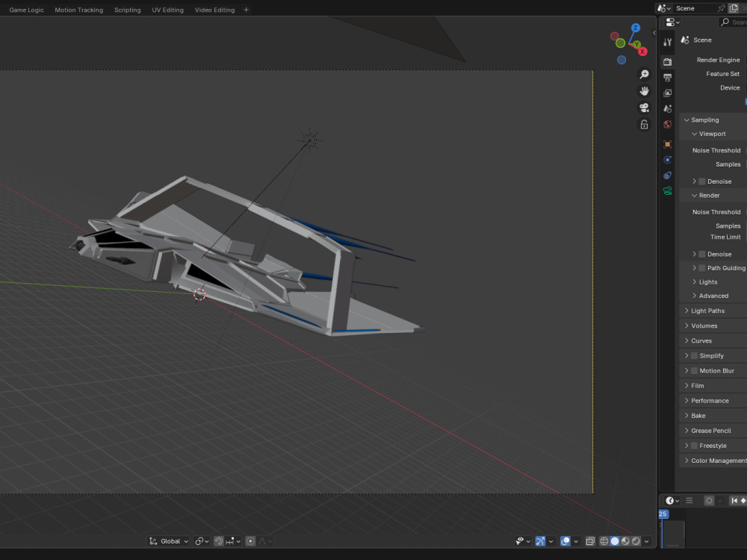Open proportional editing falloff dropdown
The image size is (747, 560).
pos(265,541)
